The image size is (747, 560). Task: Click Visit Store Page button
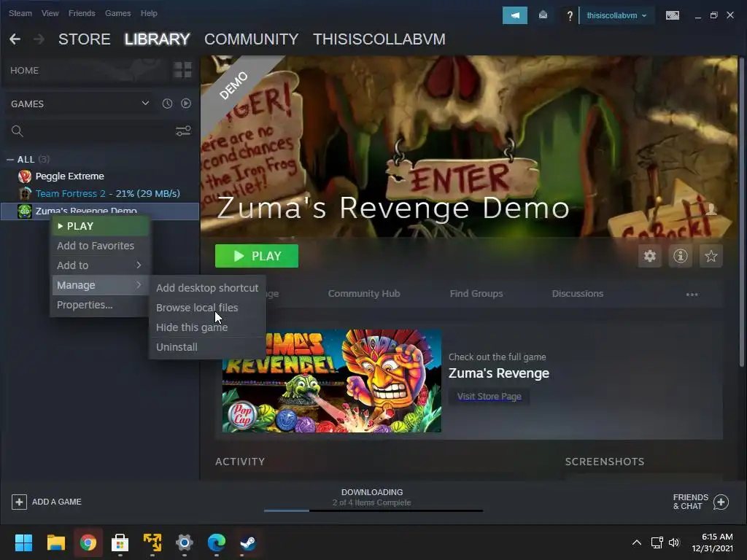(489, 396)
